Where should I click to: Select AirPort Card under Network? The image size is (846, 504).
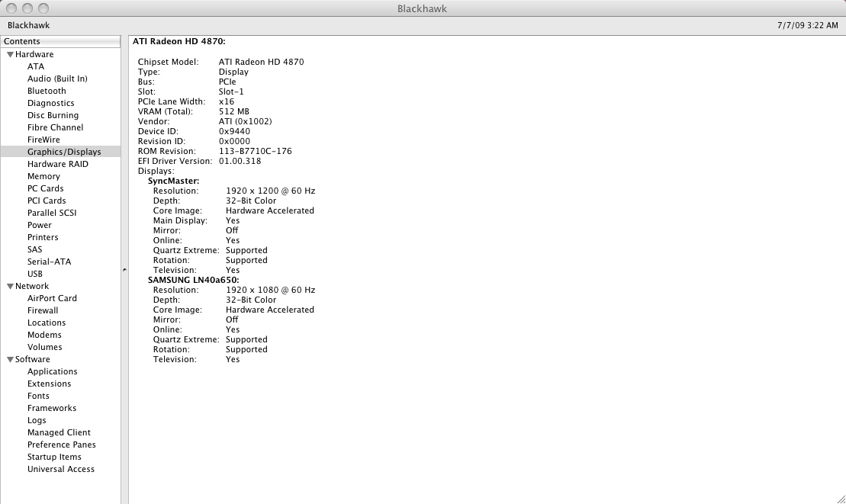pyautogui.click(x=52, y=298)
